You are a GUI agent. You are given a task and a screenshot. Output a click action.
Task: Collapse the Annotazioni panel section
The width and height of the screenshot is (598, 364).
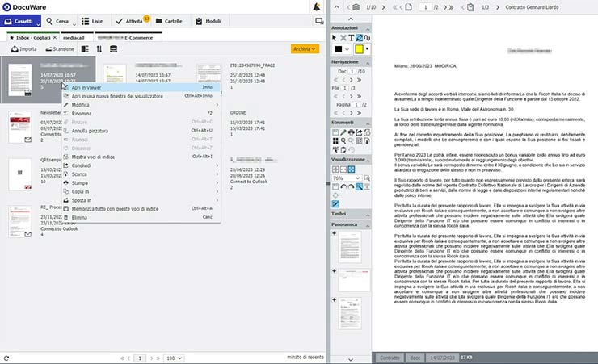pyautogui.click(x=368, y=27)
